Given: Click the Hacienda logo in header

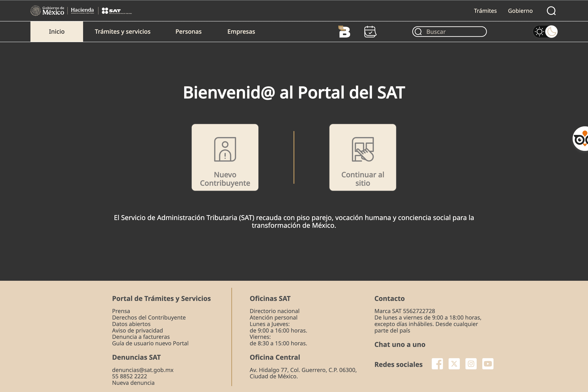Looking at the screenshot, I should [82, 11].
